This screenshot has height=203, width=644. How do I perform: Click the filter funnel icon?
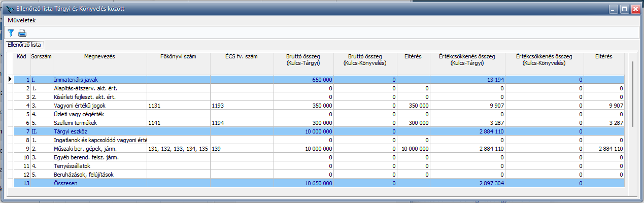click(11, 33)
